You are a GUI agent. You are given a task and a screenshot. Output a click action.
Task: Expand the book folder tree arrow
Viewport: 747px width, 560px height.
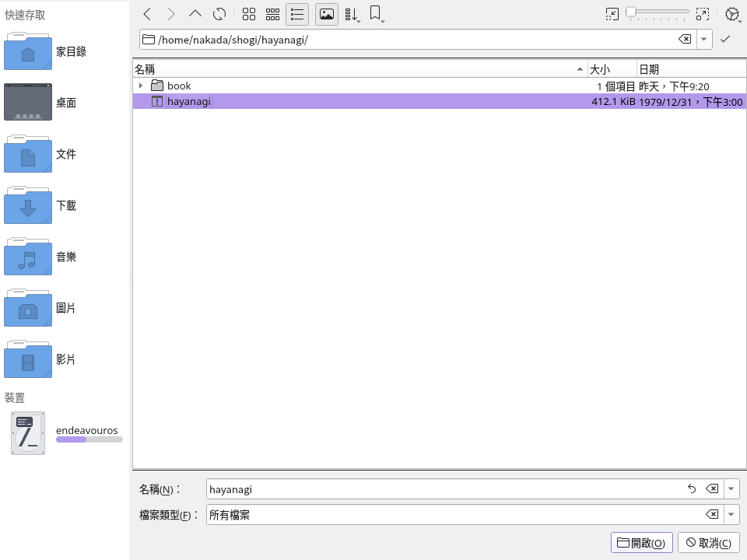point(141,86)
